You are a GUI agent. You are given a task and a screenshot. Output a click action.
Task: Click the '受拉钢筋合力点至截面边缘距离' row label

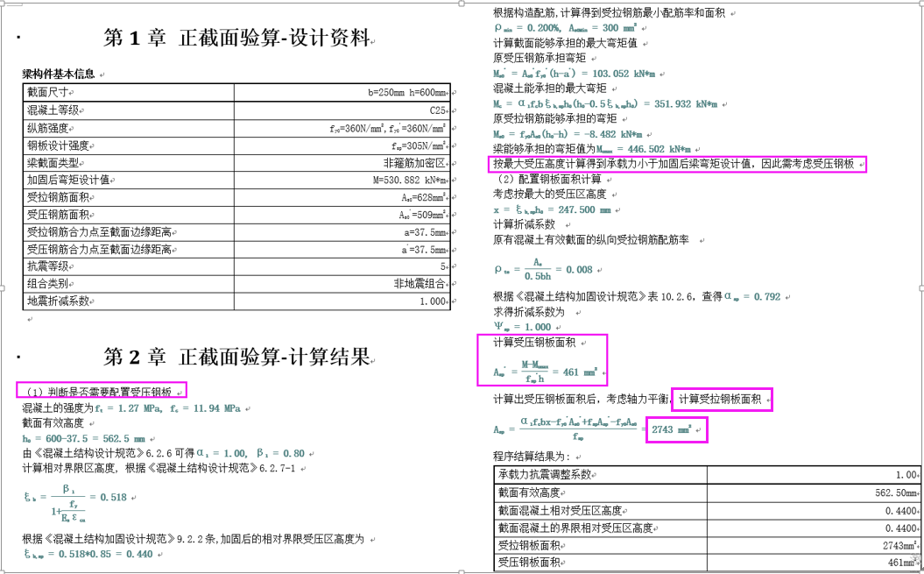(99, 232)
